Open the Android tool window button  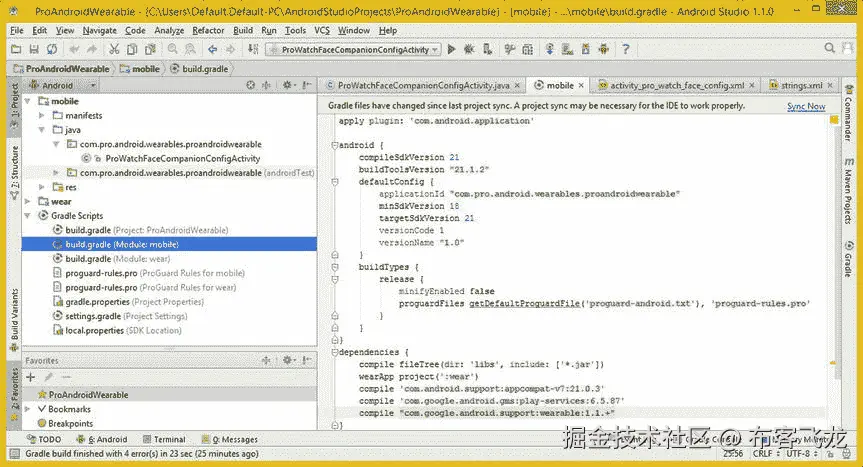(102, 439)
